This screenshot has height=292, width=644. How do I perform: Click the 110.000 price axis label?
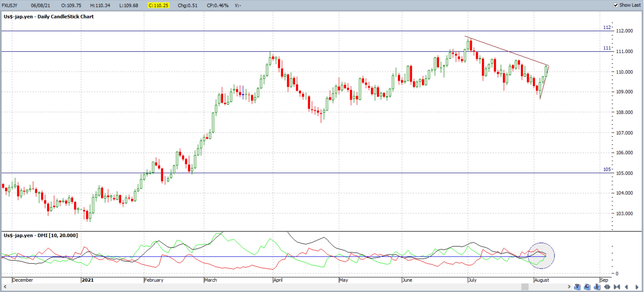(624, 72)
